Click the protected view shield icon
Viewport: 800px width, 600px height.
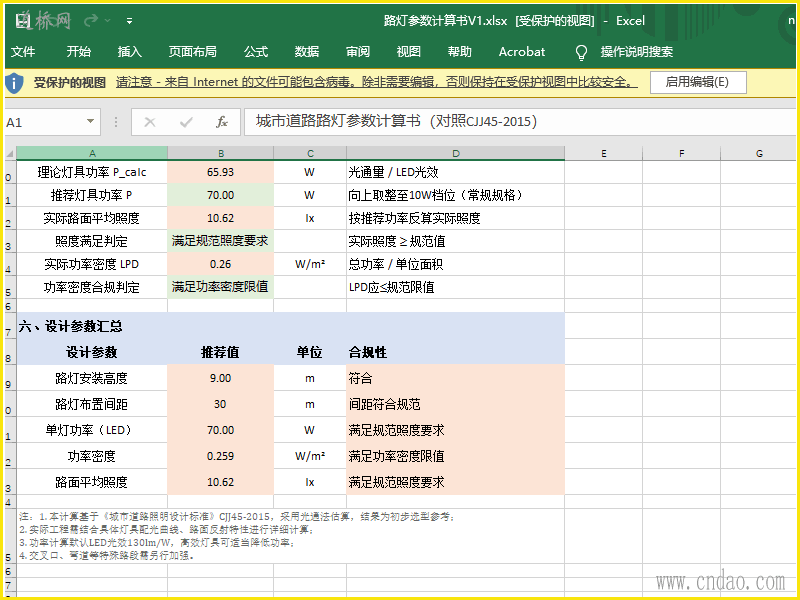click(x=14, y=83)
